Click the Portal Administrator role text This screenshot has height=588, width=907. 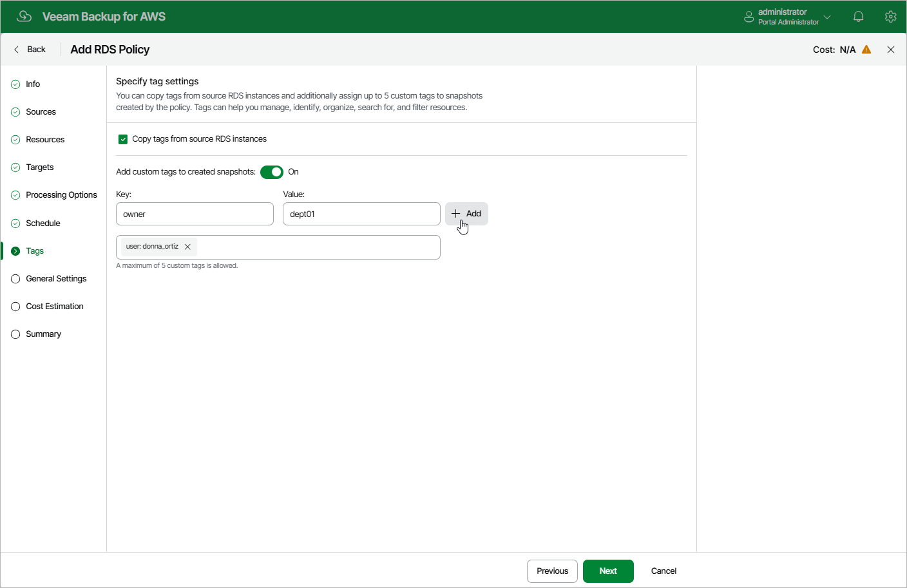pos(788,22)
